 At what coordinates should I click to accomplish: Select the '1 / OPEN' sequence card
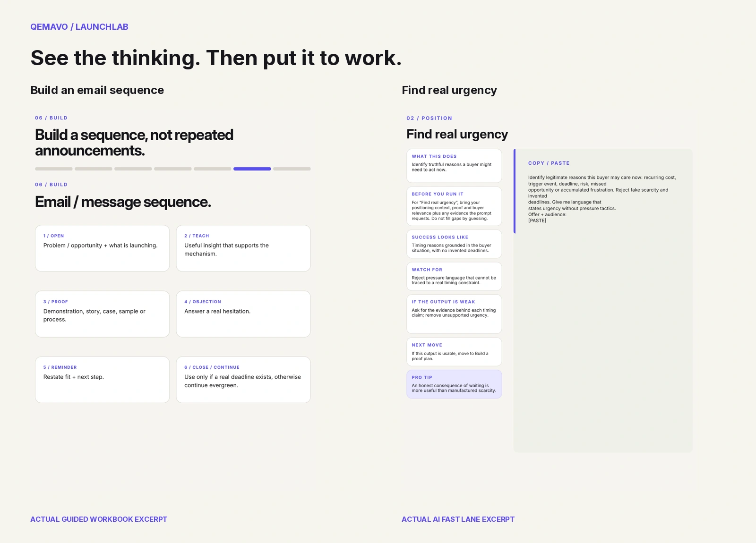tap(102, 248)
